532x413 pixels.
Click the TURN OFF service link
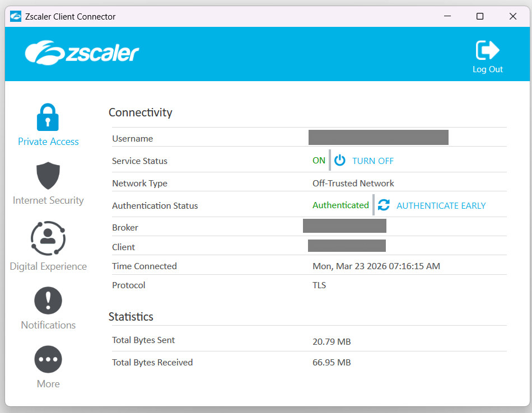click(x=373, y=161)
